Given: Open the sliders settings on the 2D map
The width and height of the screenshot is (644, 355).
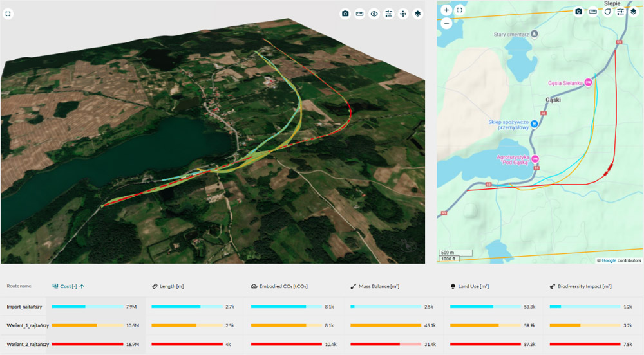Looking at the screenshot, I should 621,12.
